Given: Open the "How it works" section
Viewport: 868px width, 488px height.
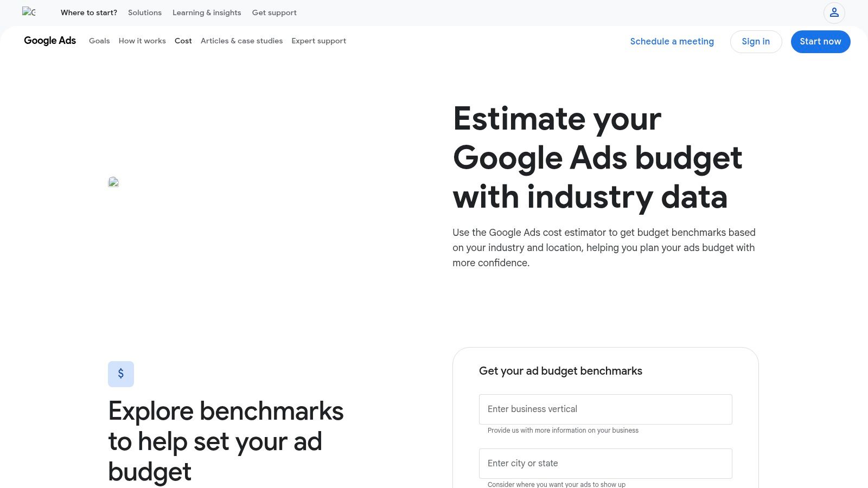Looking at the screenshot, I should click(142, 41).
